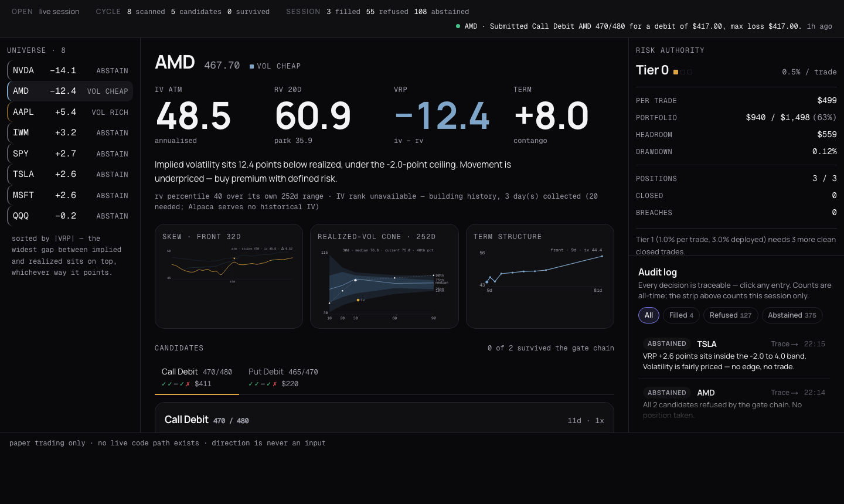Open Trace link for AMD abstained entry

tap(784, 393)
